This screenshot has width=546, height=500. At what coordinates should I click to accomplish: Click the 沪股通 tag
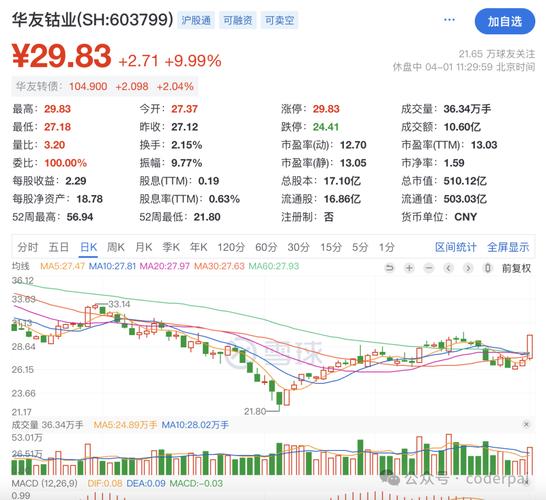coord(196,20)
